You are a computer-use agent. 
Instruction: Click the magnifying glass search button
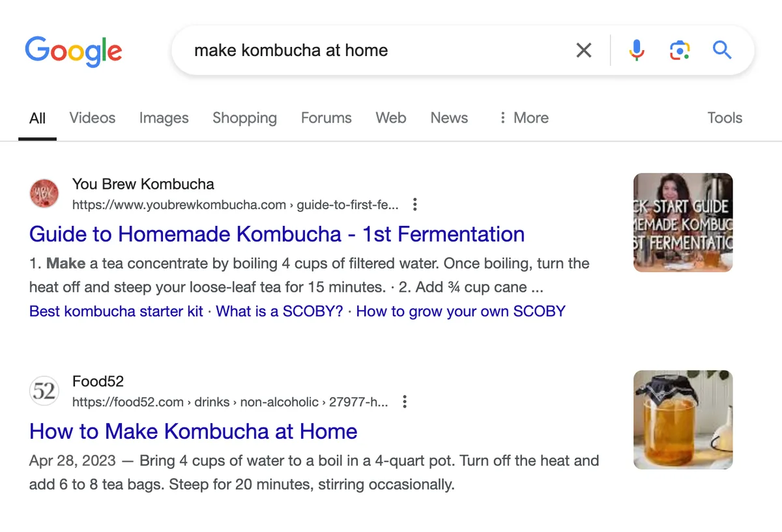[722, 49]
